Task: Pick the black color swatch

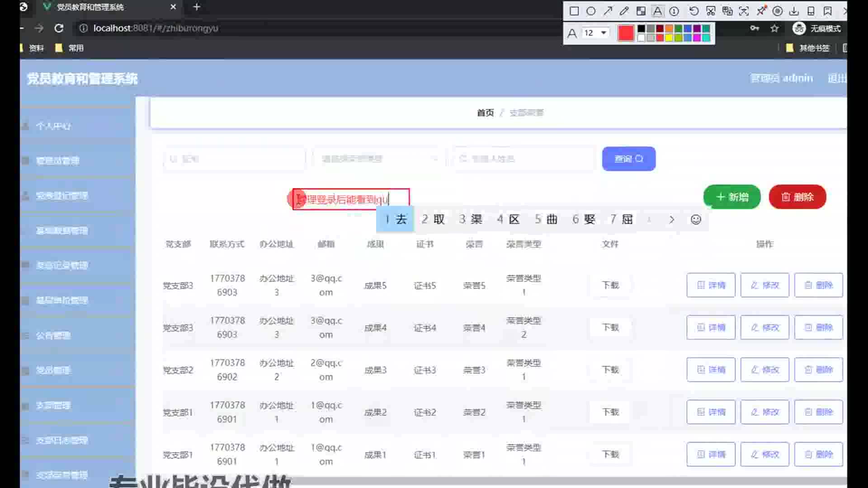Action: 641,29
